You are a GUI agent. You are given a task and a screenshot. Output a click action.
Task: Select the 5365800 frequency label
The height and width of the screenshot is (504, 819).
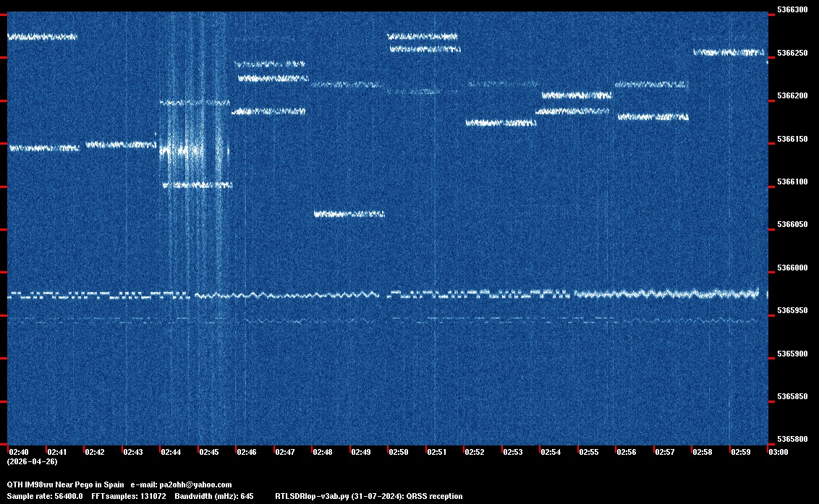tap(792, 439)
